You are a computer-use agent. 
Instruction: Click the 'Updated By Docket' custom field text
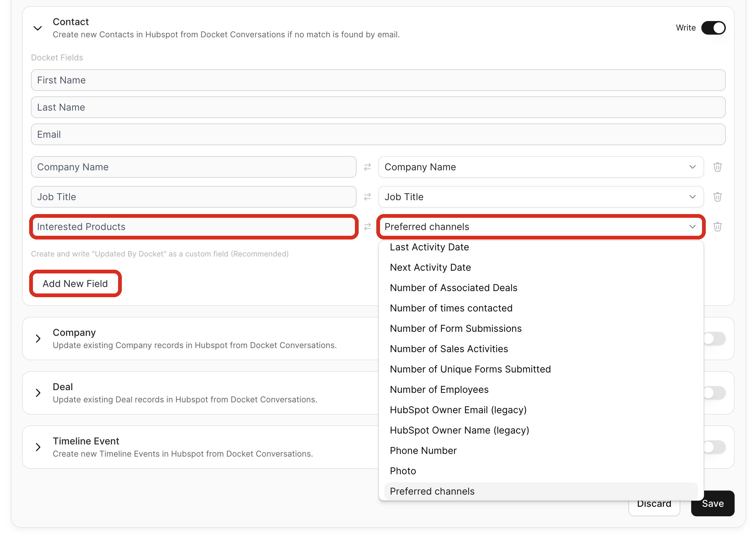pos(160,254)
